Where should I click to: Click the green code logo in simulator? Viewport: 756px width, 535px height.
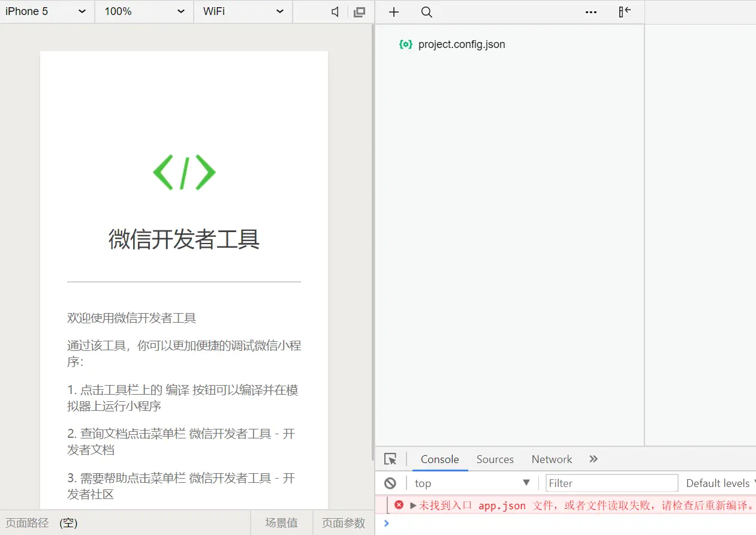184,173
